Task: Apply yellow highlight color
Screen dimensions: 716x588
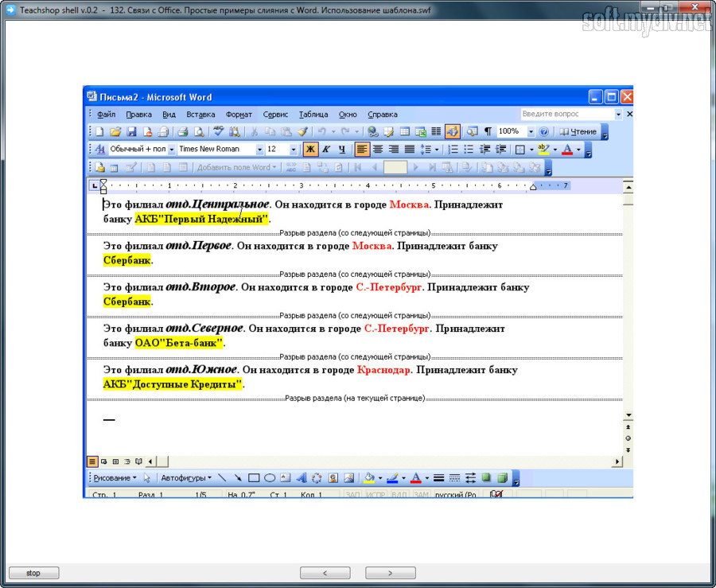Action: pos(543,150)
